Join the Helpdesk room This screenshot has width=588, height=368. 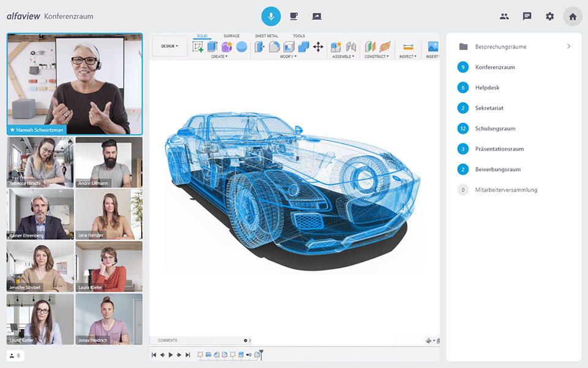click(514, 88)
